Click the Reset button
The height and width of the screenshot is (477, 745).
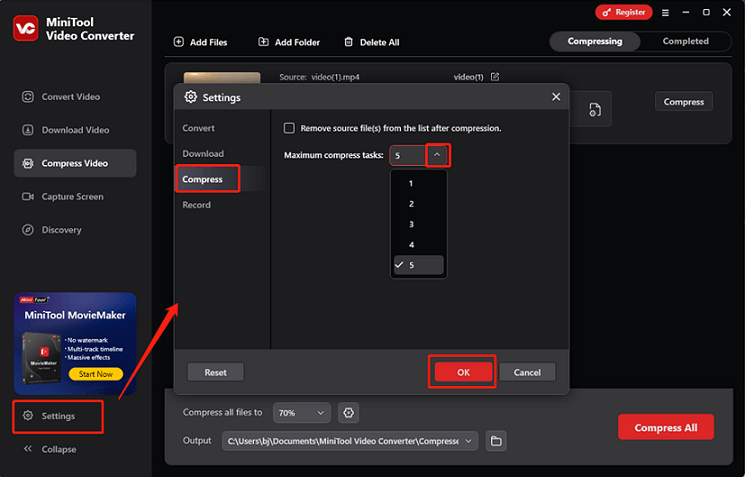point(216,372)
